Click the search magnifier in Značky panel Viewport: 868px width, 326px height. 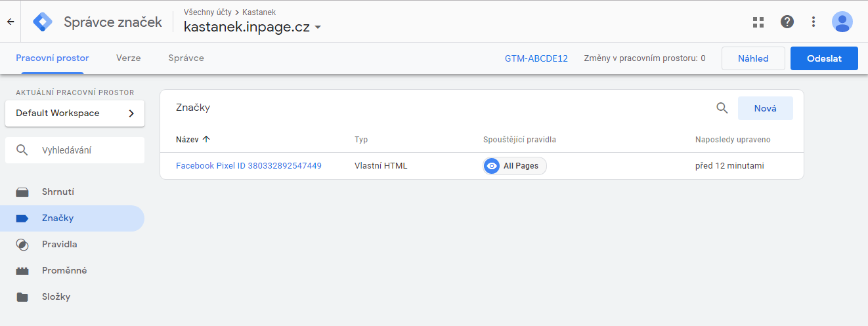(x=722, y=108)
